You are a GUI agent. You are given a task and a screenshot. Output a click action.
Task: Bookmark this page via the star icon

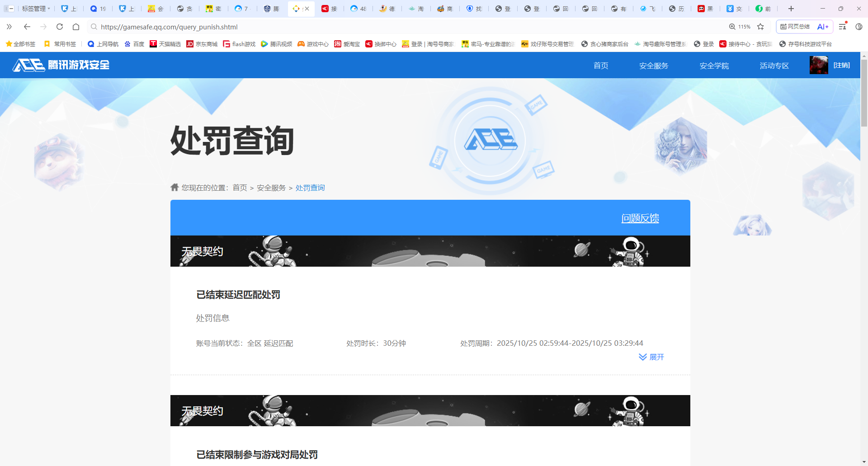pos(761,27)
